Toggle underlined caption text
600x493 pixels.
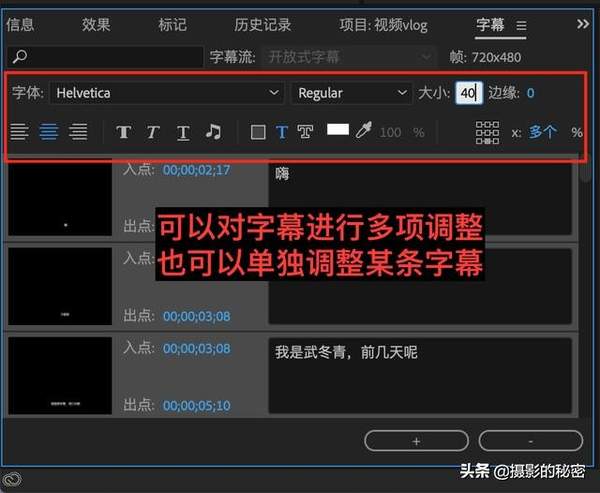183,133
